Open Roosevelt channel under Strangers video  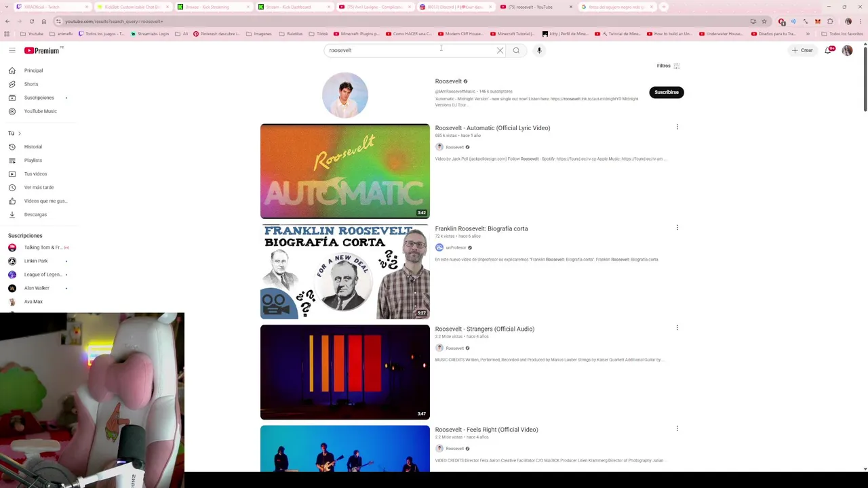tap(454, 348)
